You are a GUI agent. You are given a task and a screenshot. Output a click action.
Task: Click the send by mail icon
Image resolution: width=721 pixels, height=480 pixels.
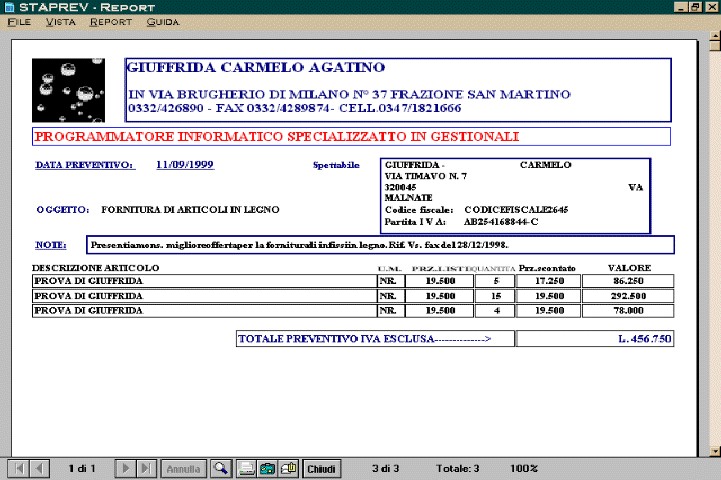click(289, 468)
